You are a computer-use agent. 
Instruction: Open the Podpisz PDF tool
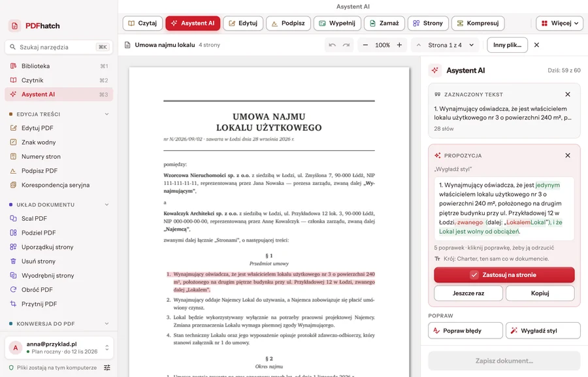pyautogui.click(x=59, y=171)
